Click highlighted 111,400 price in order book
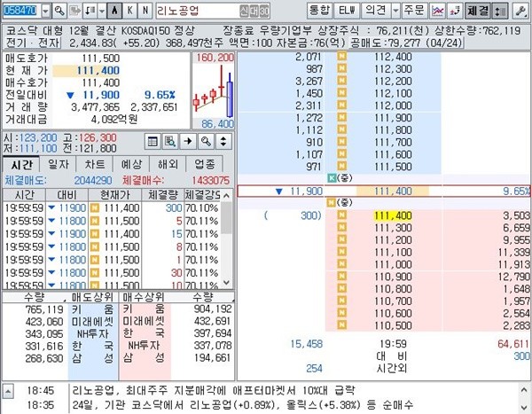Screen dimensions: 532x414 pos(393,215)
